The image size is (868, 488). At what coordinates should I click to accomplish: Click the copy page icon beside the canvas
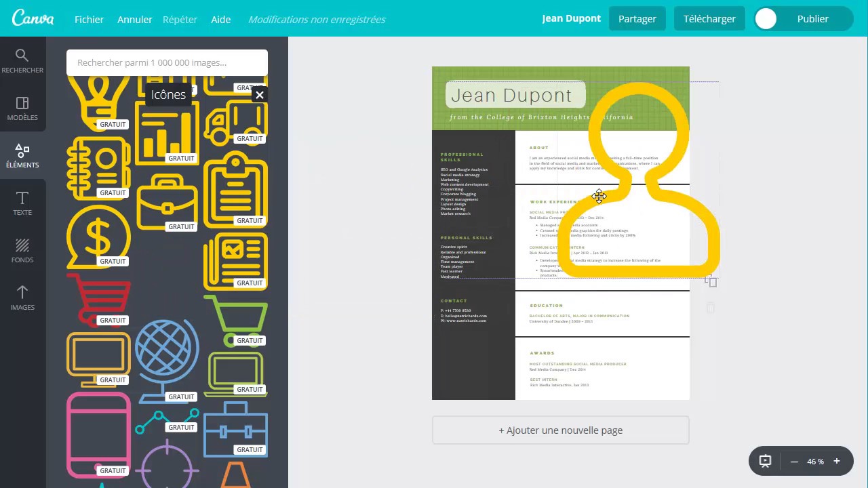[711, 281]
